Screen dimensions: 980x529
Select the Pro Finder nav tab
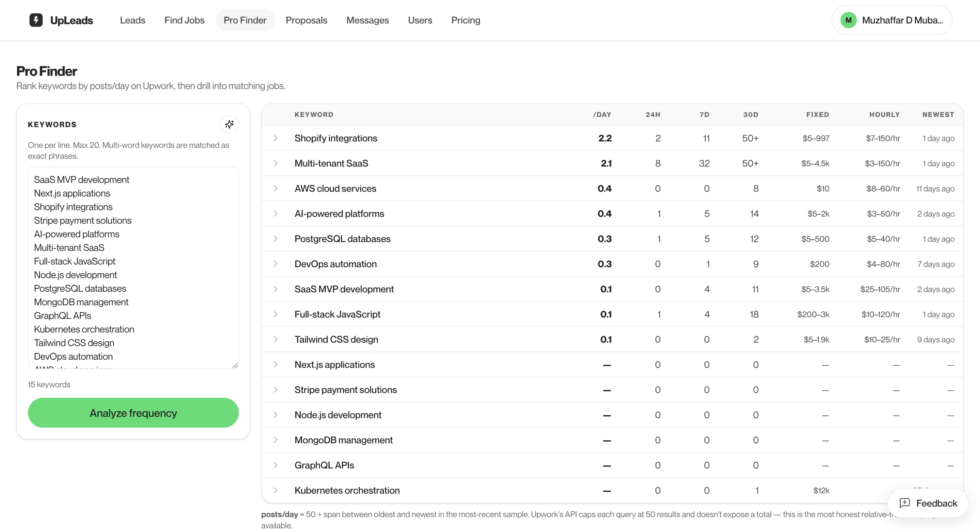point(245,20)
